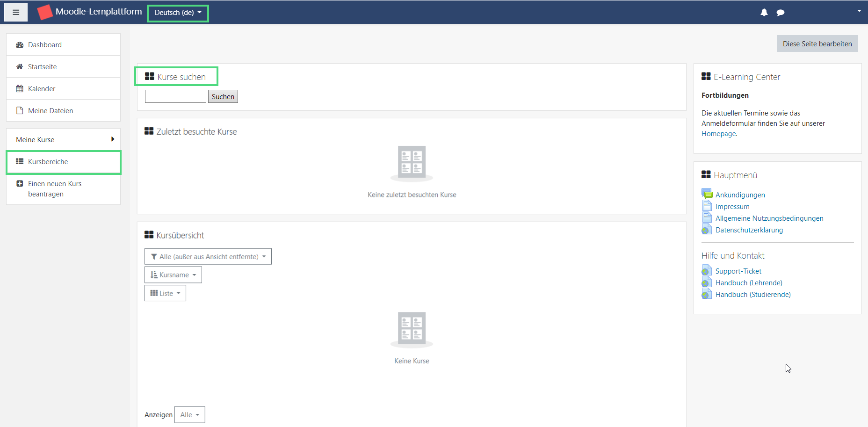Open the Kursname sort dropdown

(173, 275)
